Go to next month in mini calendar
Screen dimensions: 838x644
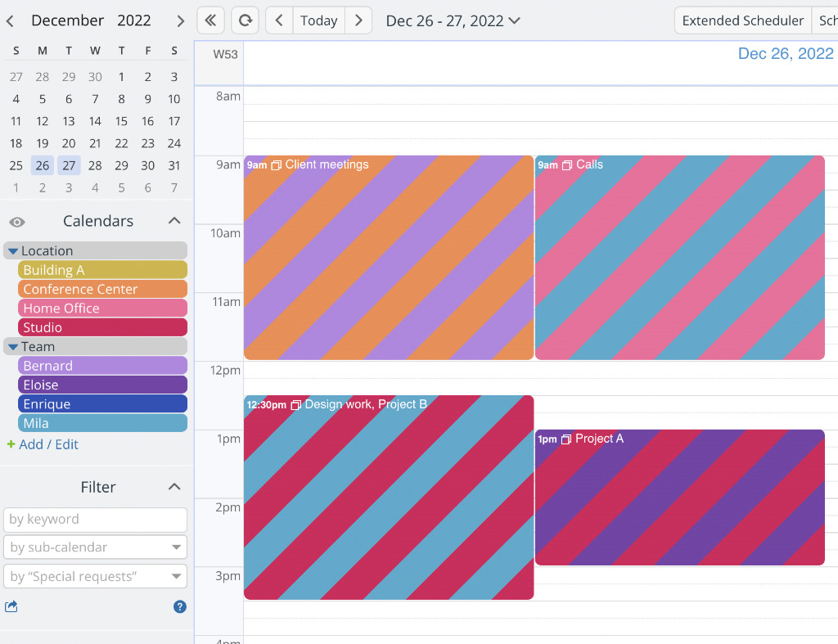(180, 21)
